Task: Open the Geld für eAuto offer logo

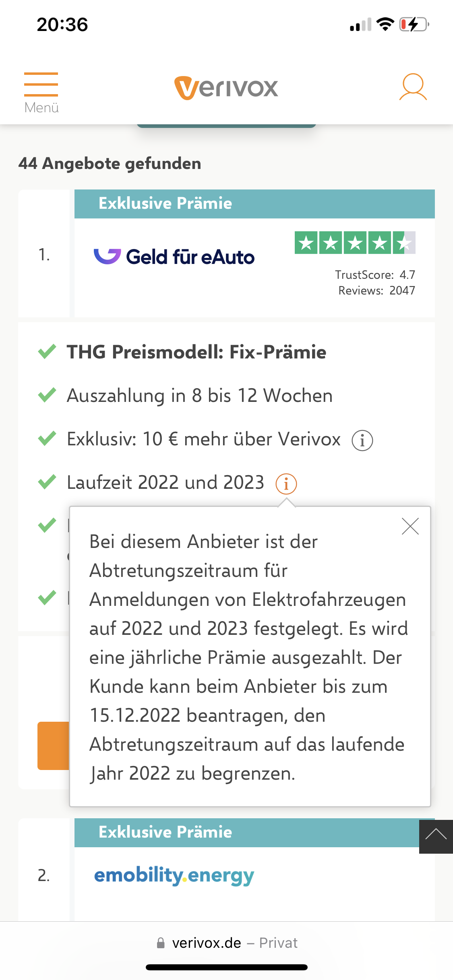Action: pos(174,257)
